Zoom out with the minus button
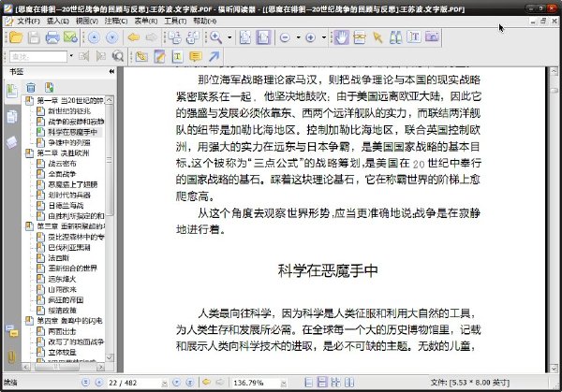The width and height of the screenshot is (562, 392). [285, 37]
